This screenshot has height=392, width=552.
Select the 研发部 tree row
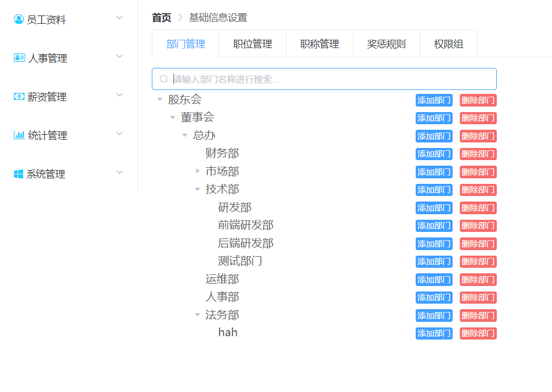[x=324, y=208]
